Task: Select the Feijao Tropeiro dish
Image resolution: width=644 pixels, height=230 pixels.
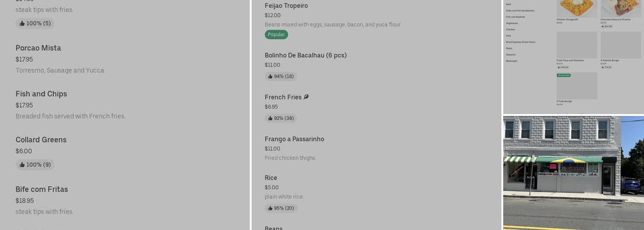Action: (x=286, y=6)
